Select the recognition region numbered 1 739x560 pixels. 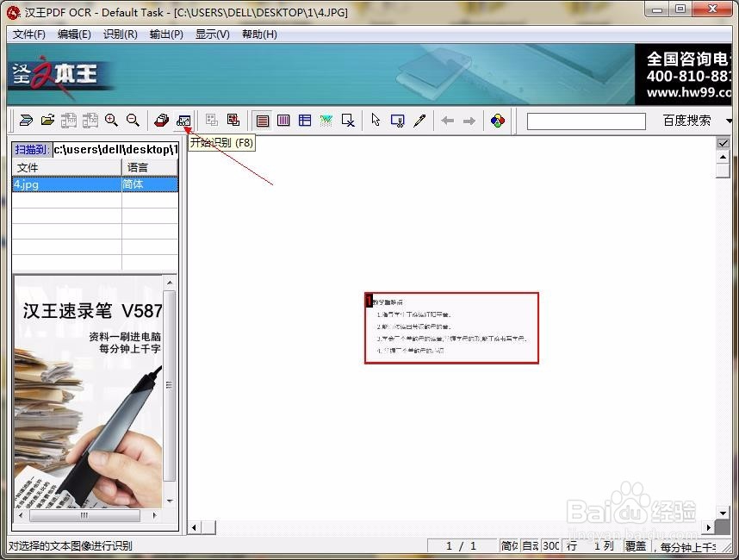point(451,328)
